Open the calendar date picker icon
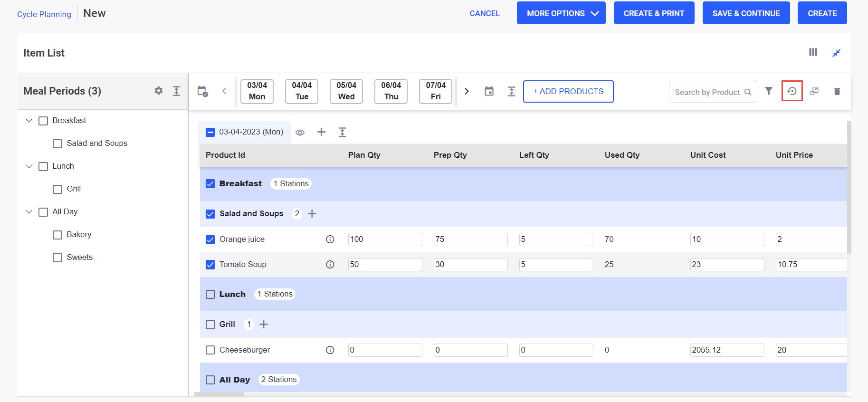 tap(489, 91)
